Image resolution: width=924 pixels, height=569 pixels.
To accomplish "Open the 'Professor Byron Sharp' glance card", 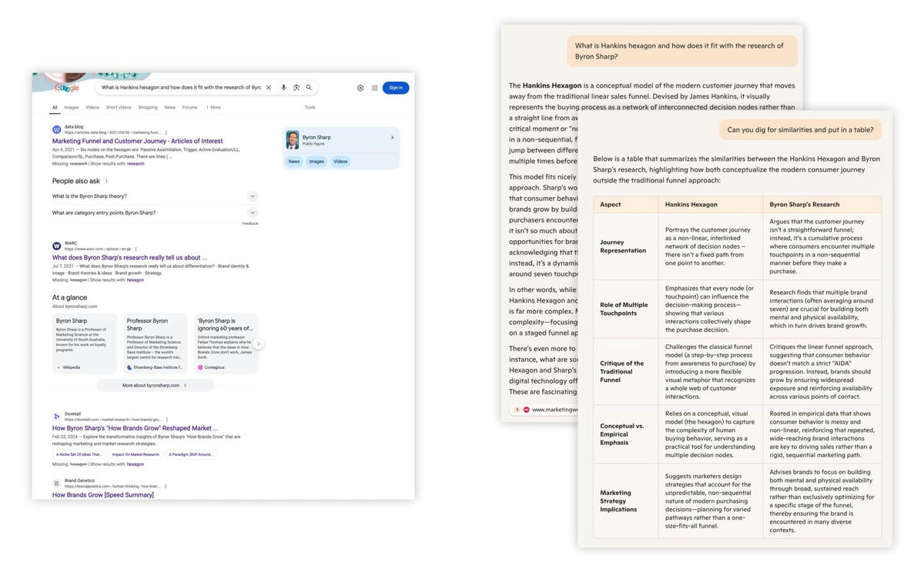I will click(x=156, y=343).
